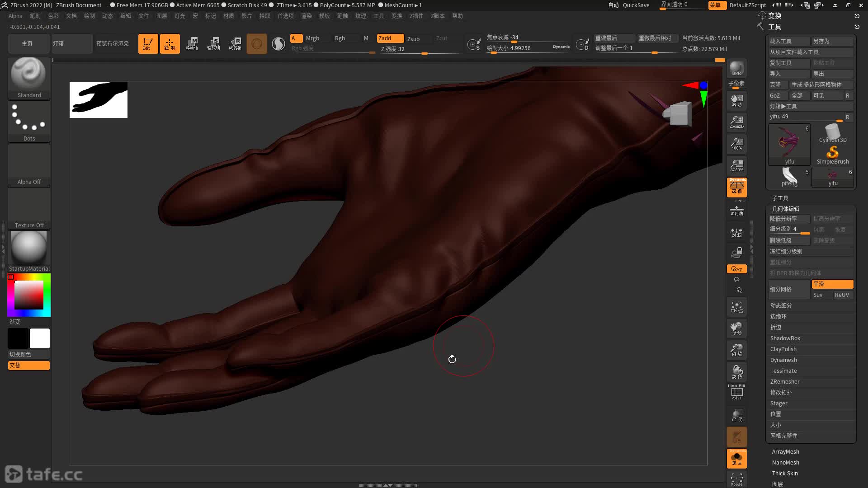The height and width of the screenshot is (488, 868).
Task: Expand the Subtool (子工具) section
Action: 780,198
